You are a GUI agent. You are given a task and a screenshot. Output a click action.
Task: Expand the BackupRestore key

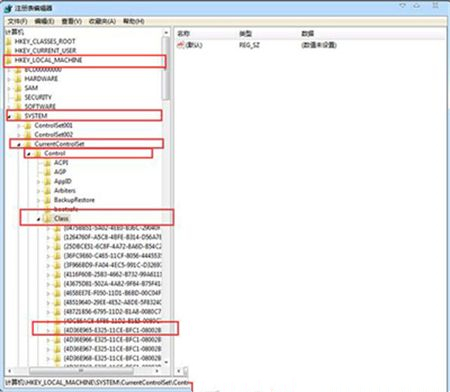click(x=38, y=200)
